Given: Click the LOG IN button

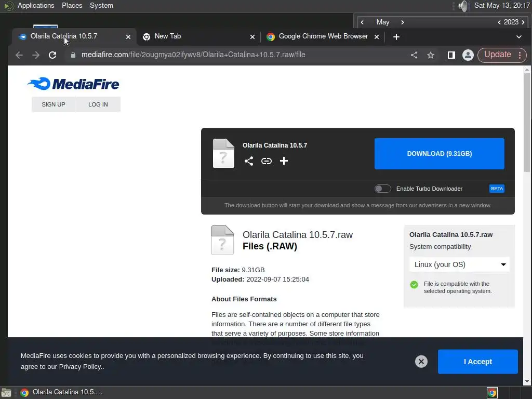Looking at the screenshot, I should point(98,104).
